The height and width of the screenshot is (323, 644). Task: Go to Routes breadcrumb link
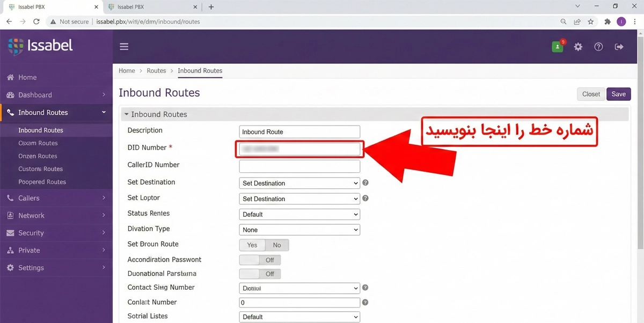coord(157,71)
